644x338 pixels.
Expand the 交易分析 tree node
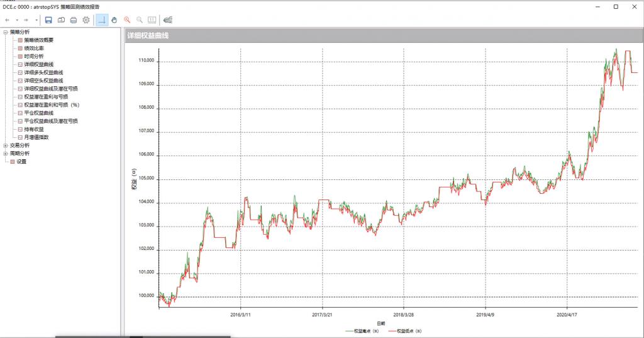(6, 145)
